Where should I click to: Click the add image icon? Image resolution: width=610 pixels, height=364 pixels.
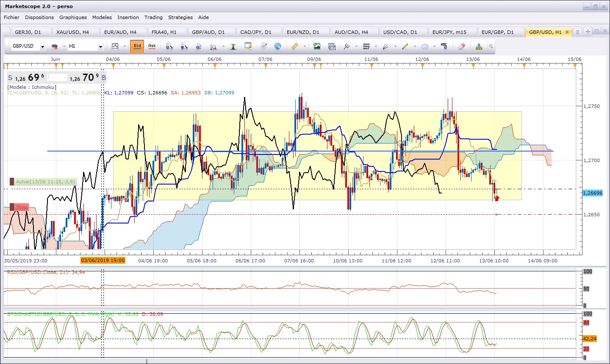317,46
